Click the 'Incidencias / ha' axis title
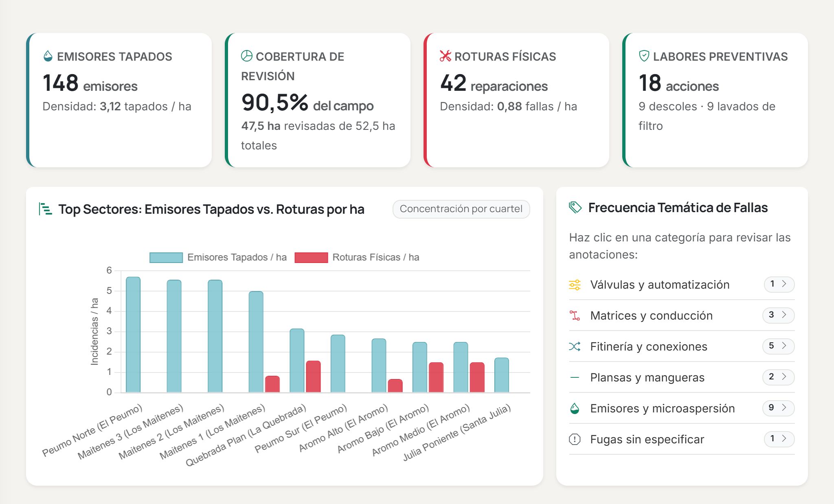Image resolution: width=834 pixels, height=504 pixels. point(94,331)
